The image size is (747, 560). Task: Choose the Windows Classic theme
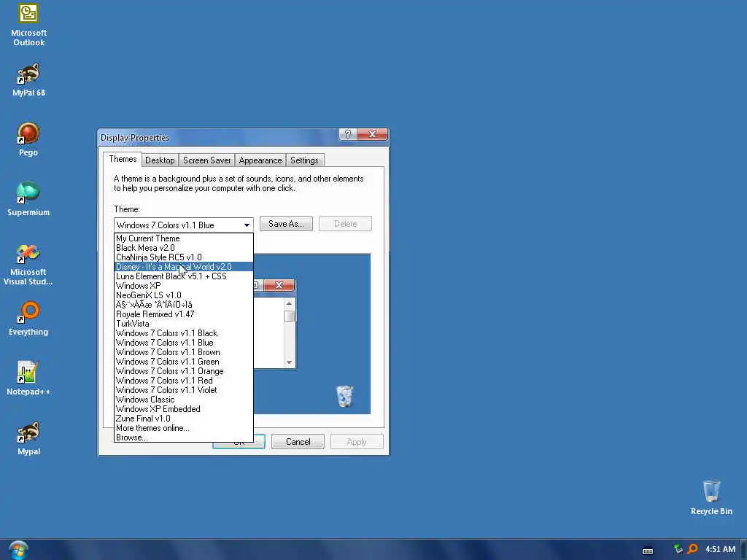coord(184,400)
